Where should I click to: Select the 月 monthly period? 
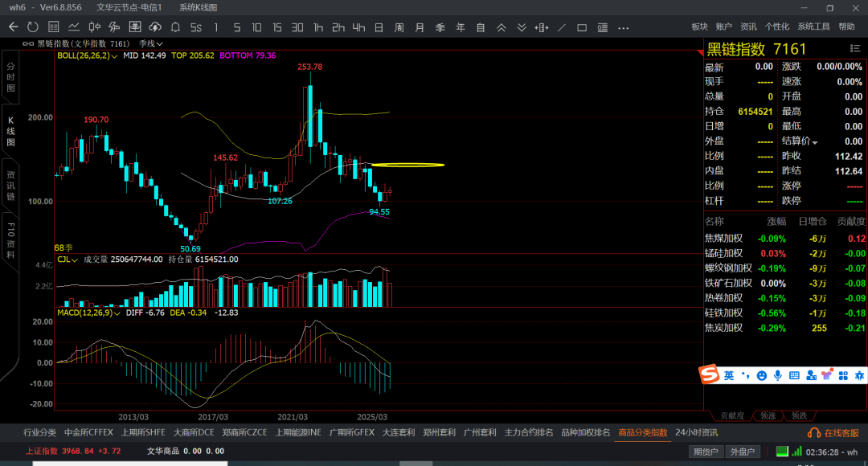[x=420, y=27]
